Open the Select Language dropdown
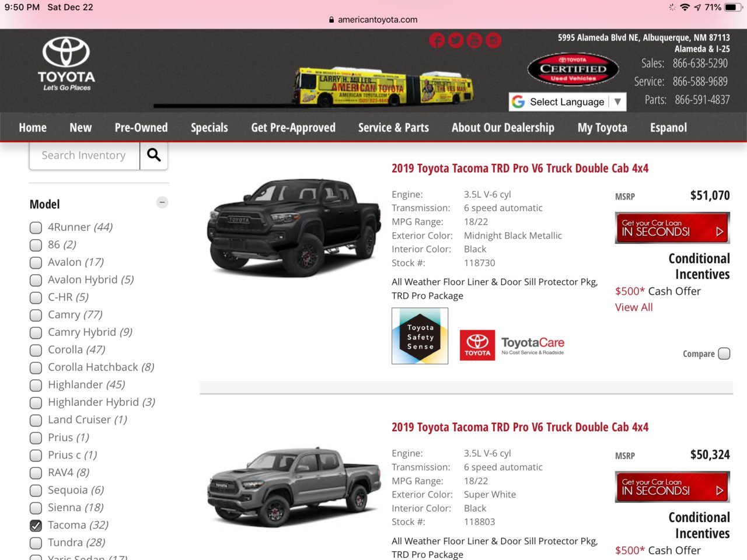 pyautogui.click(x=567, y=101)
